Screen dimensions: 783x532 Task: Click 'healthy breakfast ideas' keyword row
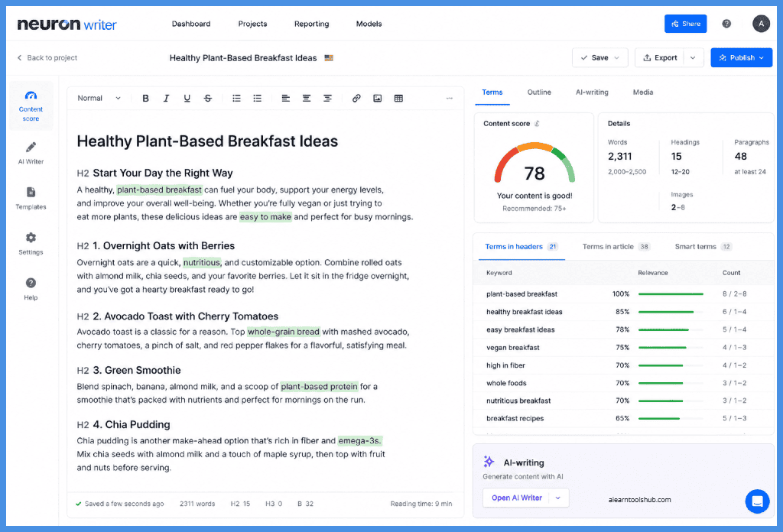(x=622, y=312)
